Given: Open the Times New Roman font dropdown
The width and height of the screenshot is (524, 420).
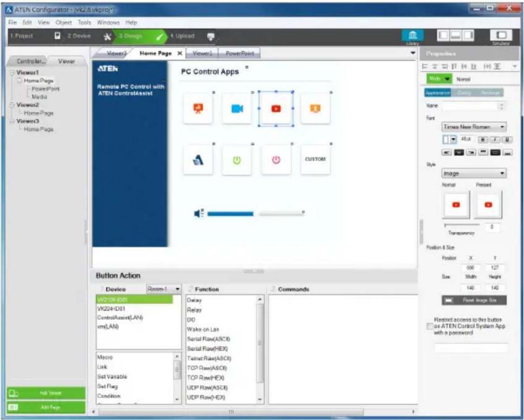Looking at the screenshot, I should (x=474, y=127).
